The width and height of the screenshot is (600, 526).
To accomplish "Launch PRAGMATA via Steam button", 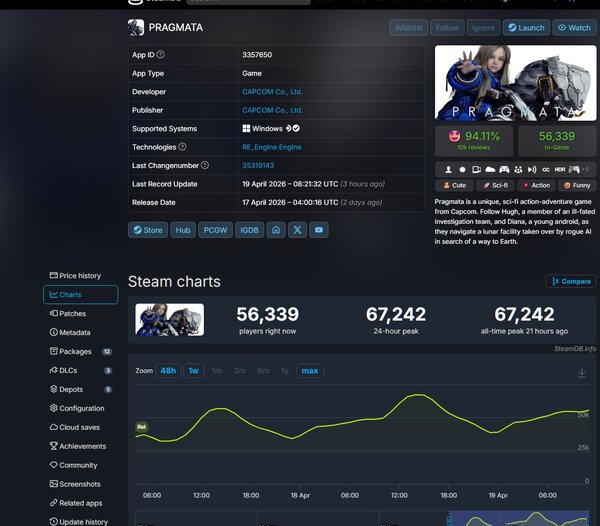I will [x=527, y=28].
